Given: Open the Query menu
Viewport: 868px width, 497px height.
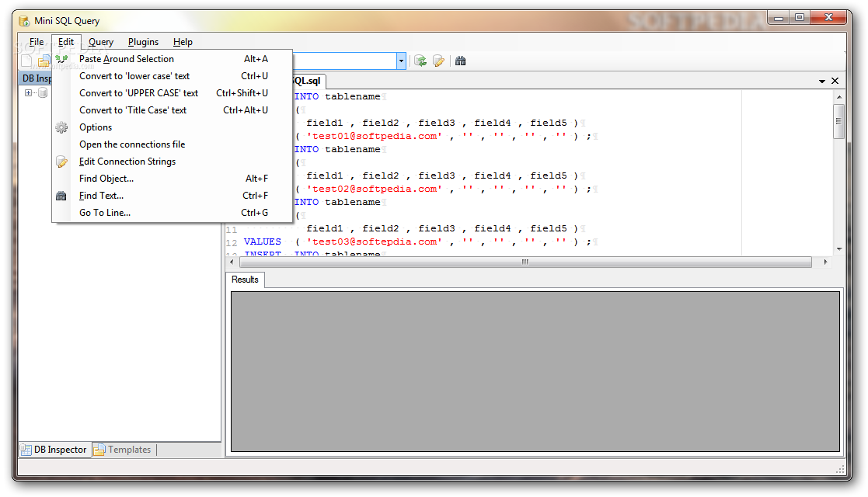Looking at the screenshot, I should [101, 42].
